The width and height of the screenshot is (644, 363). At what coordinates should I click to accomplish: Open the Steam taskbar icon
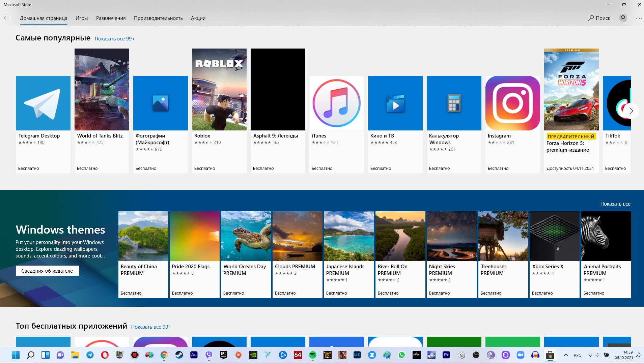click(179, 355)
